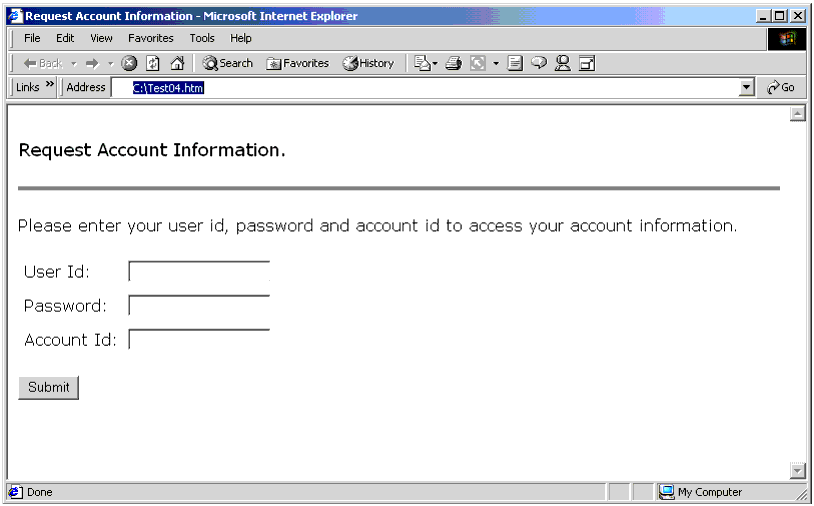
Task: Go to the Home page icon
Action: click(x=177, y=63)
